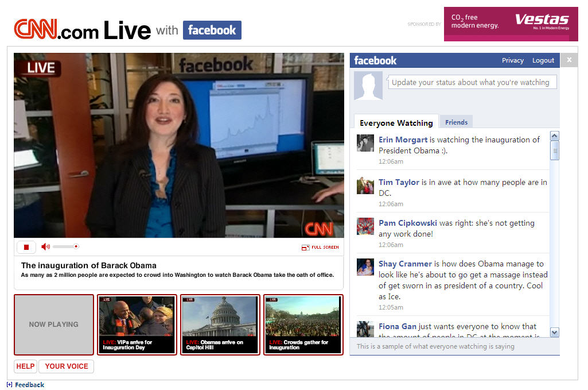
Task: Watch VIPs arrive for Inauguration Day stream
Action: tap(137, 325)
